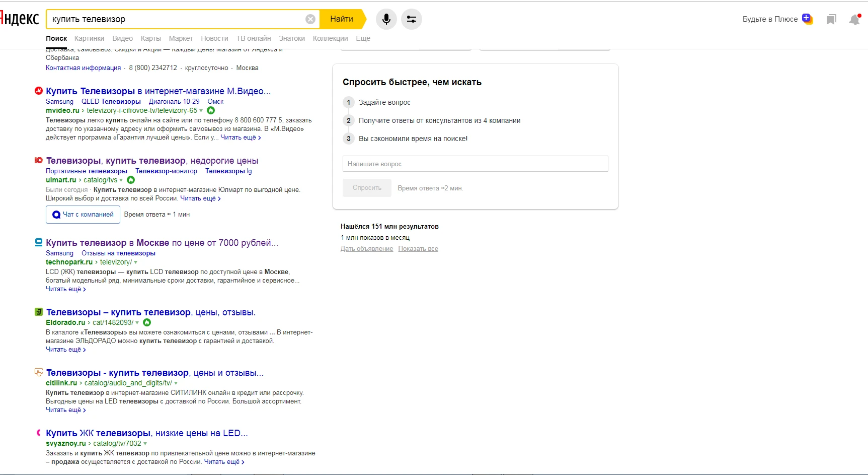The height and width of the screenshot is (475, 868).
Task: Switch to the Картинки tab
Action: [89, 38]
